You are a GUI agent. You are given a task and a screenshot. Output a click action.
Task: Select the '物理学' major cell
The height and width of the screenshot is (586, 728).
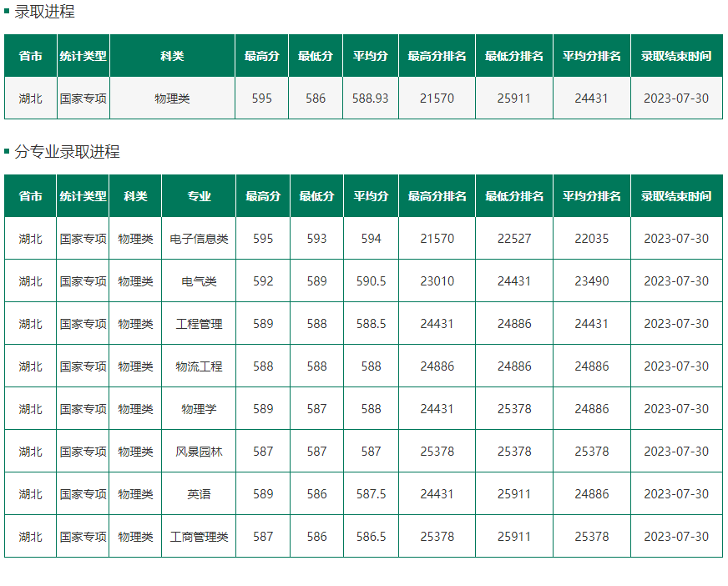point(199,409)
